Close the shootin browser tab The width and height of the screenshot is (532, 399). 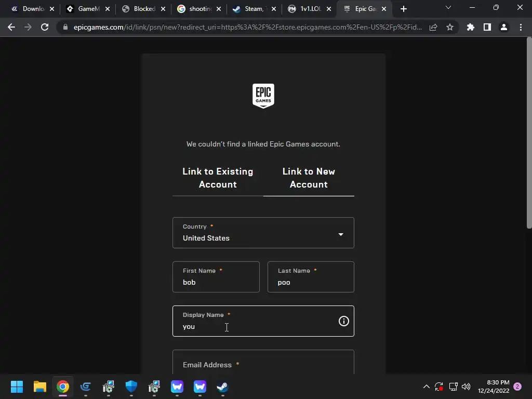click(219, 9)
